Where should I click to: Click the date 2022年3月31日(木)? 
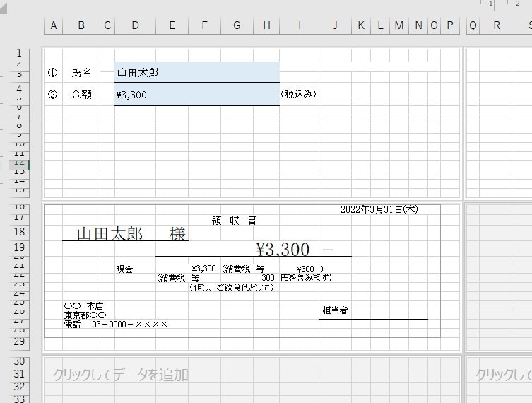[x=379, y=209]
